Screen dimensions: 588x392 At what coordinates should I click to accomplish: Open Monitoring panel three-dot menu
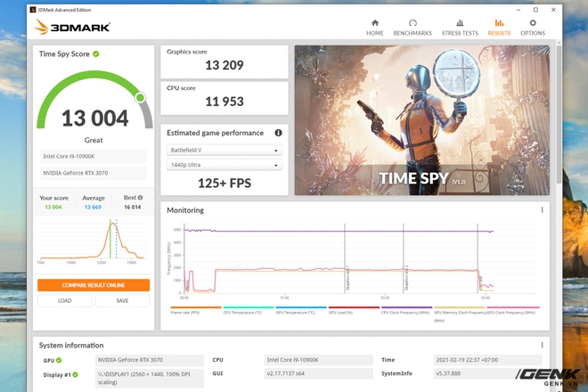pos(542,210)
